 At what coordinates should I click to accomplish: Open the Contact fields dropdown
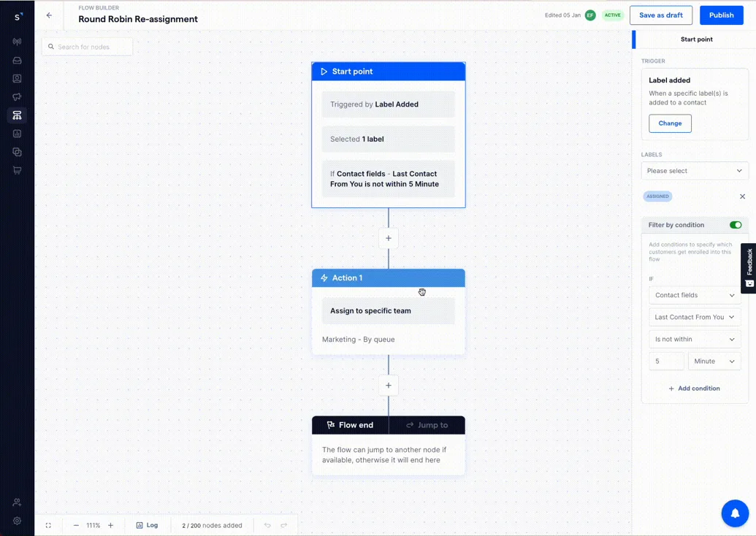[x=695, y=295]
